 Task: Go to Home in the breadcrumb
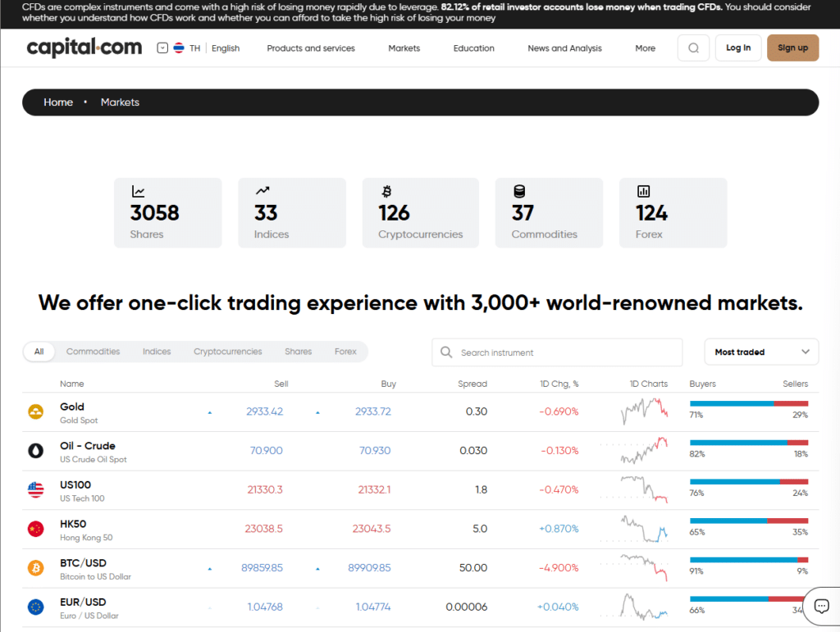58,102
